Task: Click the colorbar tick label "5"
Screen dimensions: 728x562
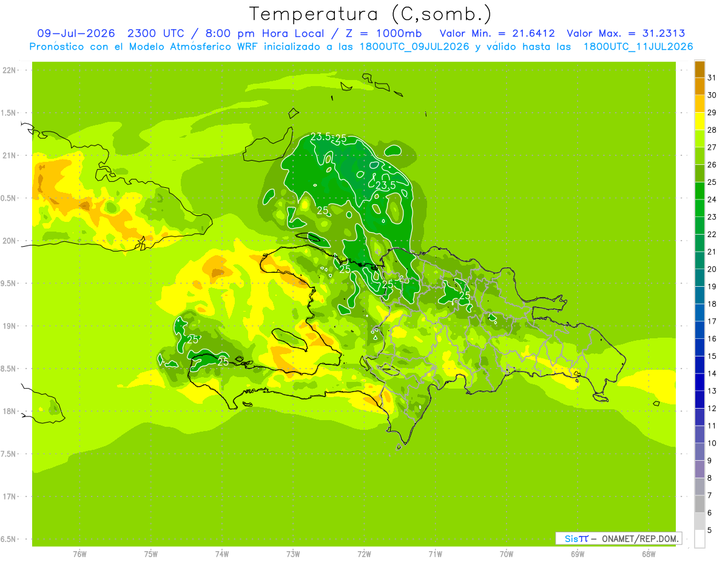Action: click(710, 530)
